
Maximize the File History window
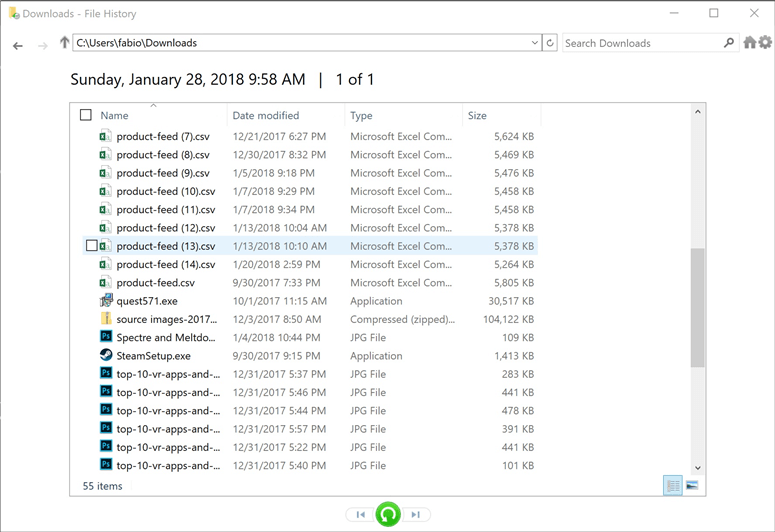click(714, 13)
